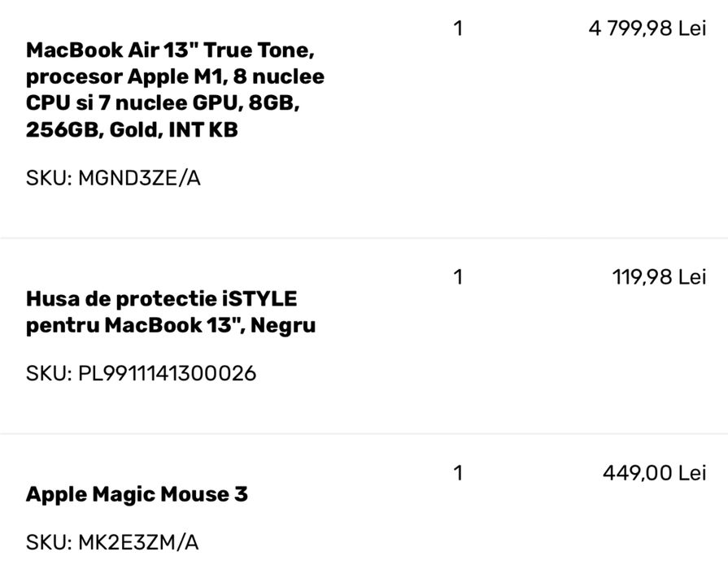Click the SKU MK2E3ZM/A text
This screenshot has height=569, width=728.
pos(112,542)
